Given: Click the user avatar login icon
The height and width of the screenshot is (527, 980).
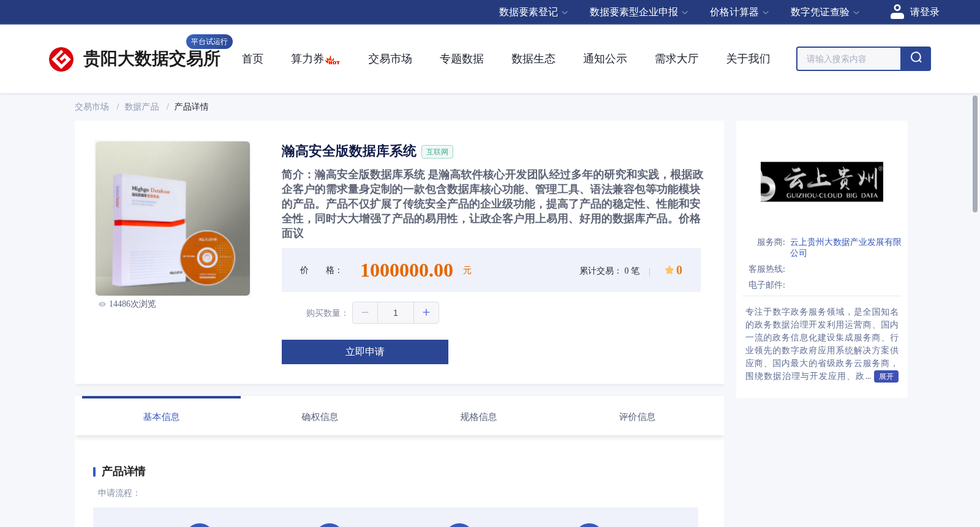Looking at the screenshot, I should tap(897, 12).
